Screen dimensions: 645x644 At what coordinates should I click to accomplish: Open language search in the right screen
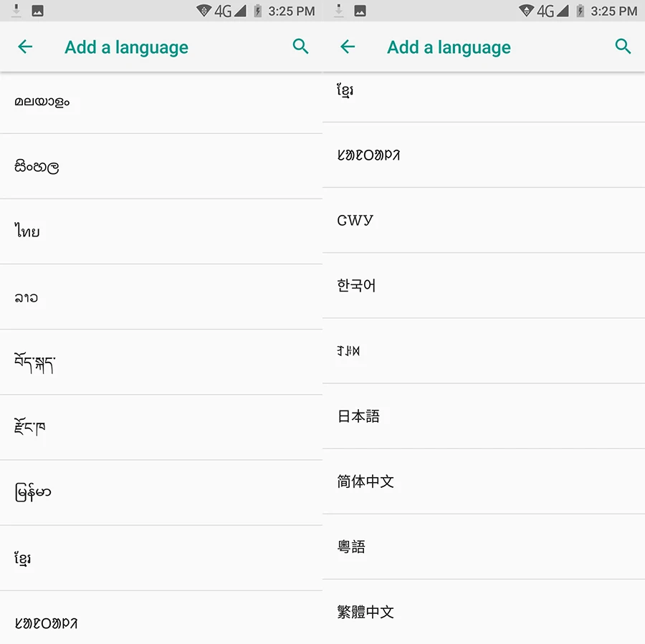point(623,47)
